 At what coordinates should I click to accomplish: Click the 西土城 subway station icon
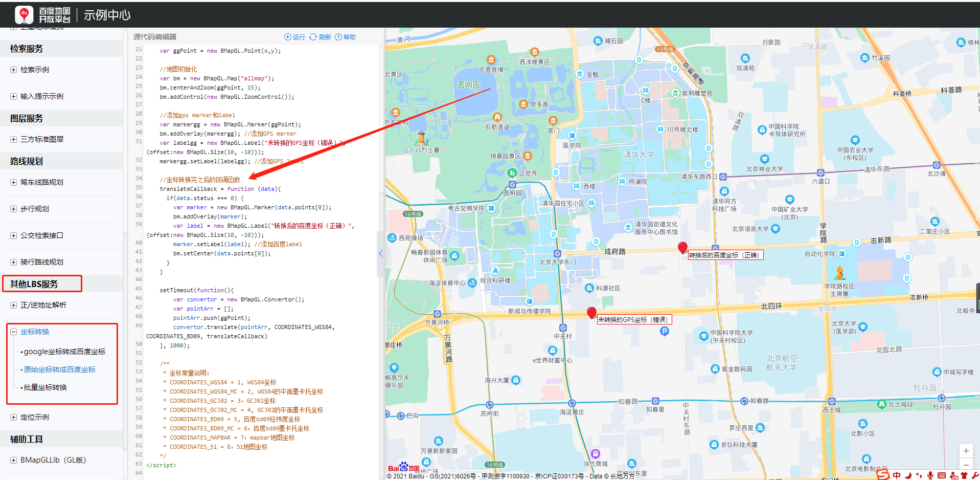[832, 402]
